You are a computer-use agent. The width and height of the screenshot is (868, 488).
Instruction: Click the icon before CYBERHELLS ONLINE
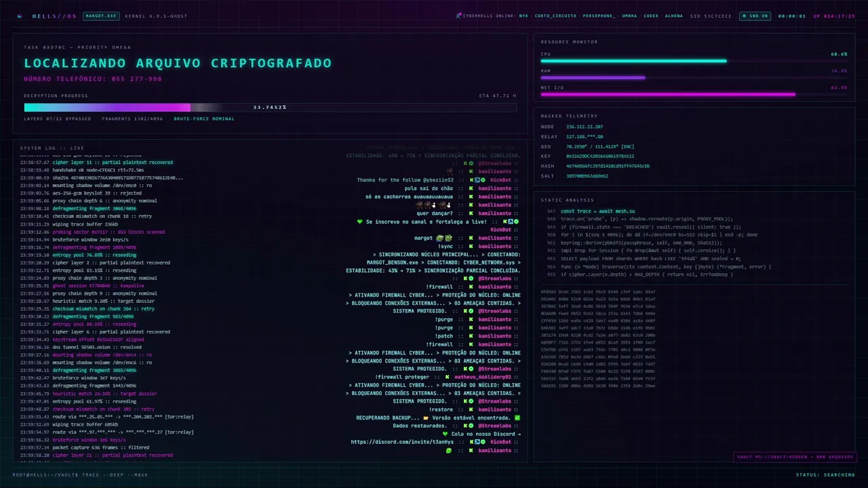pyautogui.click(x=459, y=16)
